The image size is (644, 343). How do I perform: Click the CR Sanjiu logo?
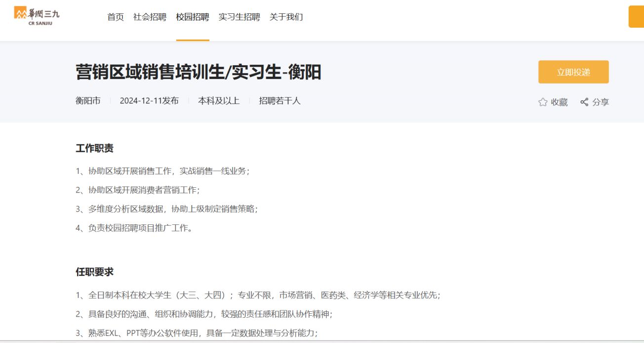click(x=37, y=16)
